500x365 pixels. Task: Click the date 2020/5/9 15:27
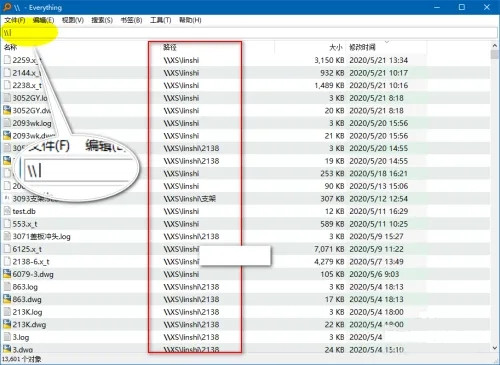click(376, 236)
